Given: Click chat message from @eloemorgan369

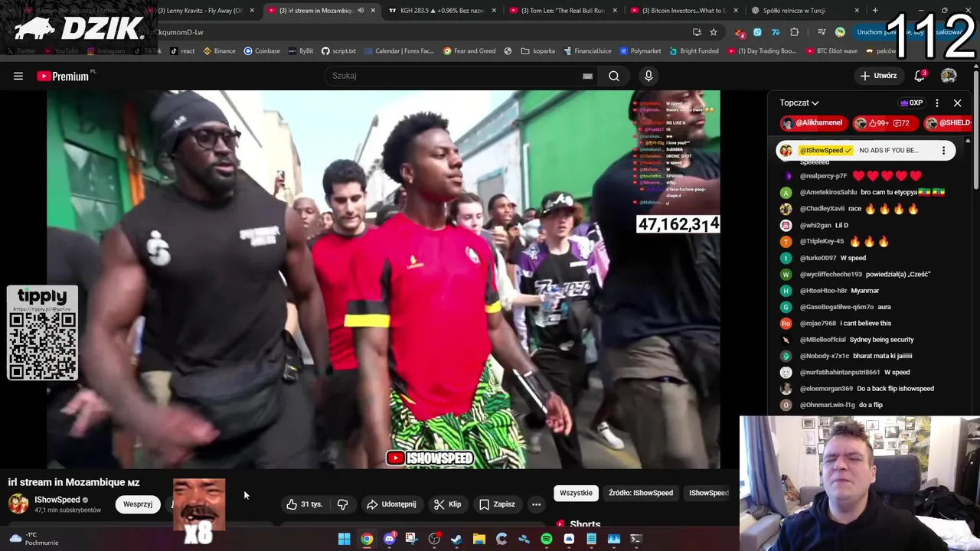Looking at the screenshot, I should pyautogui.click(x=867, y=389).
